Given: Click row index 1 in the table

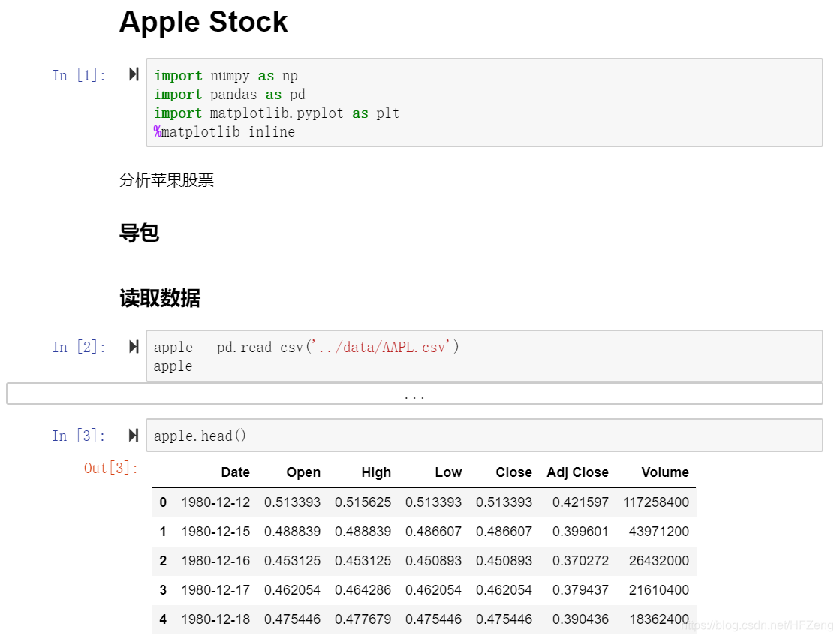Looking at the screenshot, I should click(x=163, y=532).
